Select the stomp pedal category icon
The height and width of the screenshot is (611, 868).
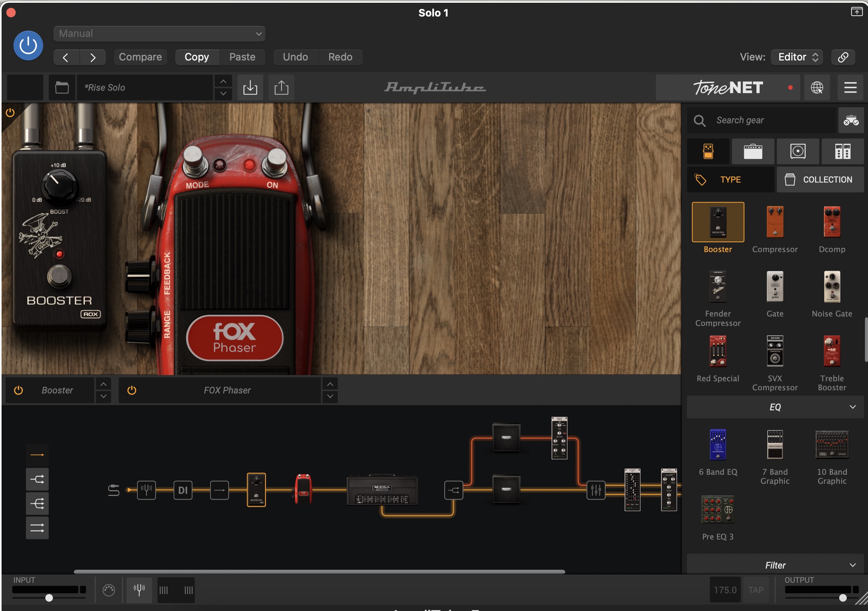(708, 151)
